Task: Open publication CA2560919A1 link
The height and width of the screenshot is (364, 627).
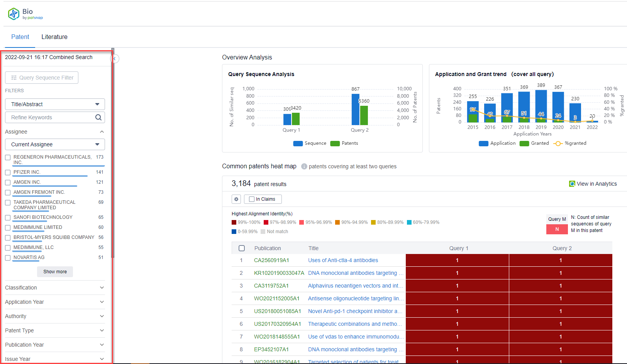Action: (271, 261)
